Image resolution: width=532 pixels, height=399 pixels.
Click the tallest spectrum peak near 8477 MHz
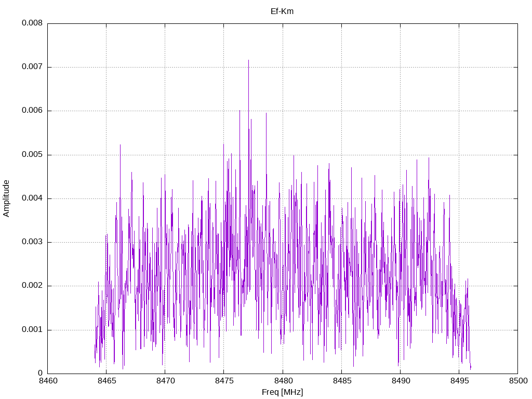tap(248, 60)
